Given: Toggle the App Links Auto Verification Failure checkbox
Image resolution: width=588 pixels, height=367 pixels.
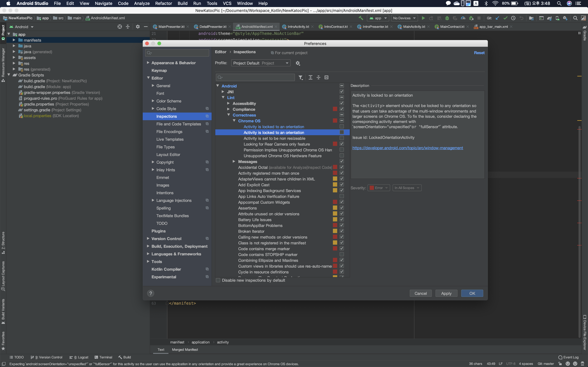Looking at the screenshot, I should [x=342, y=196].
